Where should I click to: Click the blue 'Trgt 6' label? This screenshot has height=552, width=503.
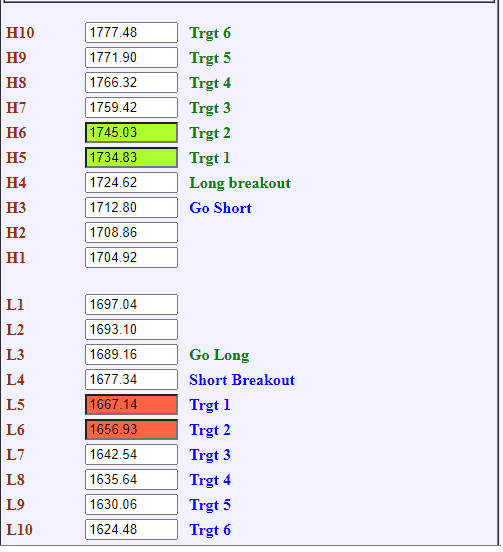[x=210, y=530]
